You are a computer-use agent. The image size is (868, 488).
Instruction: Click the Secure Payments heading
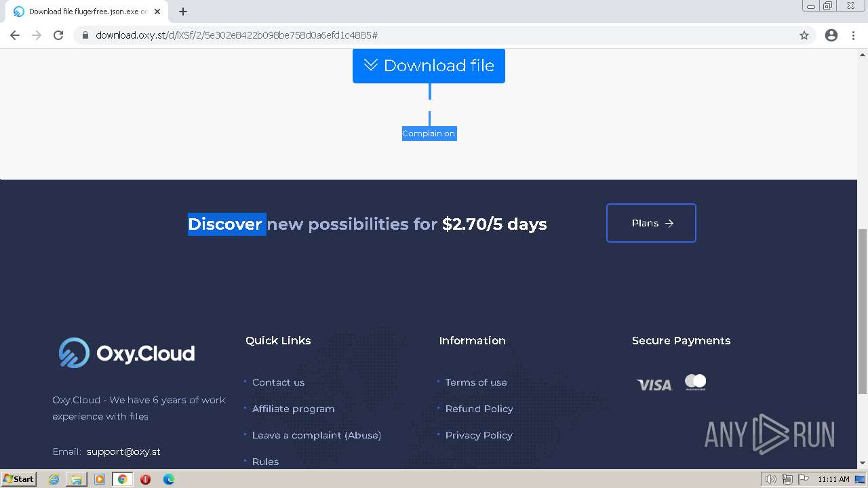pos(681,340)
